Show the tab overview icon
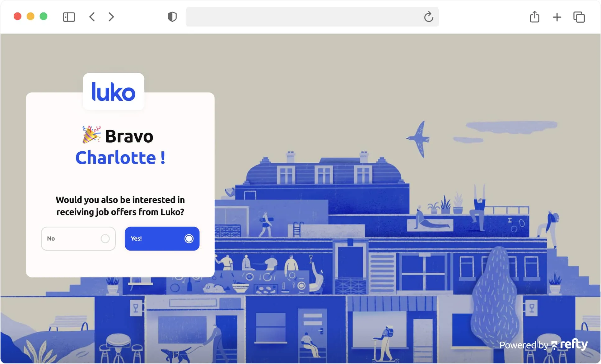Viewport: 601px width, 364px height. (x=579, y=17)
